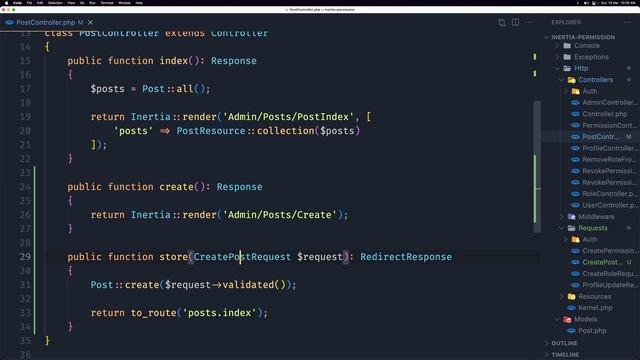Image resolution: width=640 pixels, height=360 pixels.
Task: Open RoleController.p... file in explorer
Action: (609, 194)
